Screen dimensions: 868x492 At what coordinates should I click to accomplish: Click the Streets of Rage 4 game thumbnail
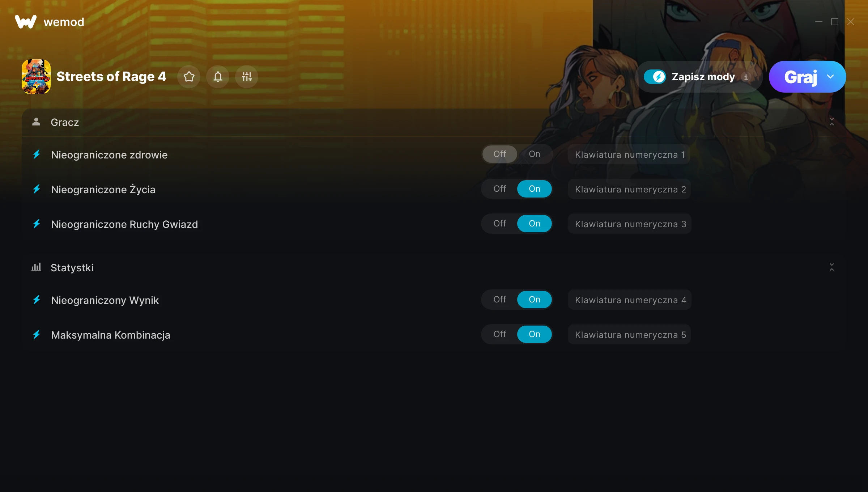[36, 77]
